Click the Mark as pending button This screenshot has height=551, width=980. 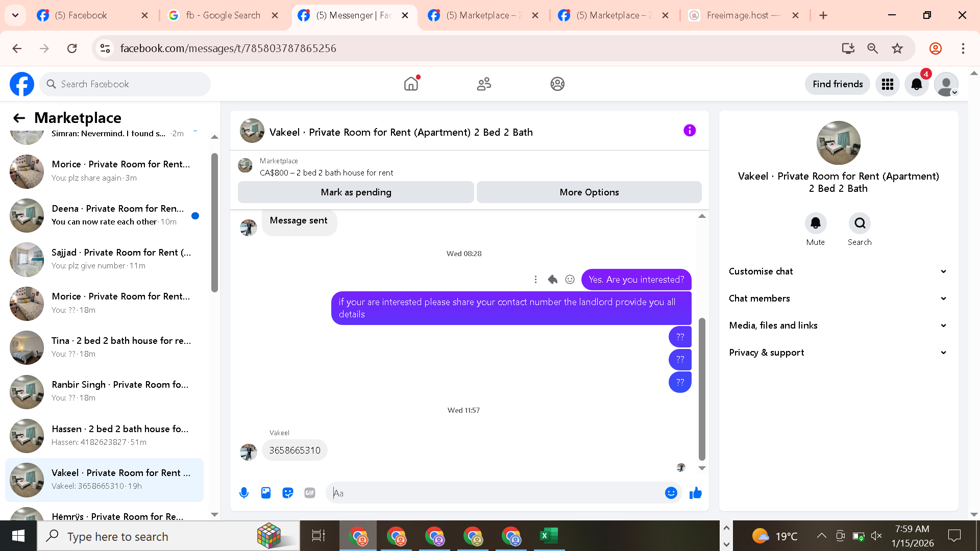[356, 192]
